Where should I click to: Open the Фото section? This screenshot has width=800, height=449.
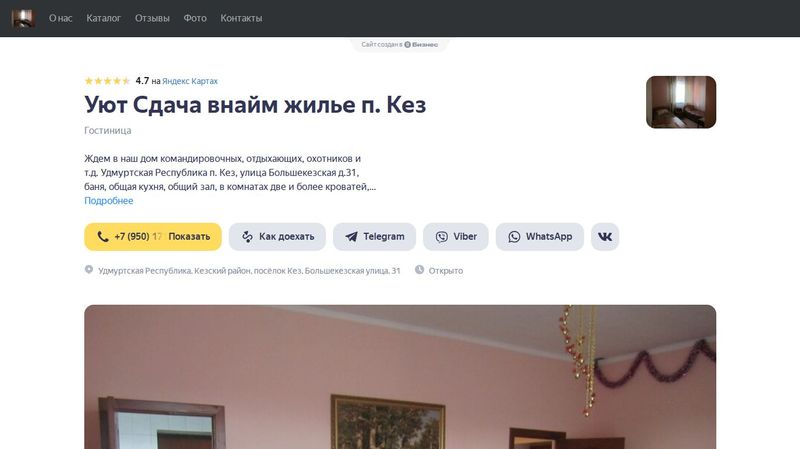195,18
